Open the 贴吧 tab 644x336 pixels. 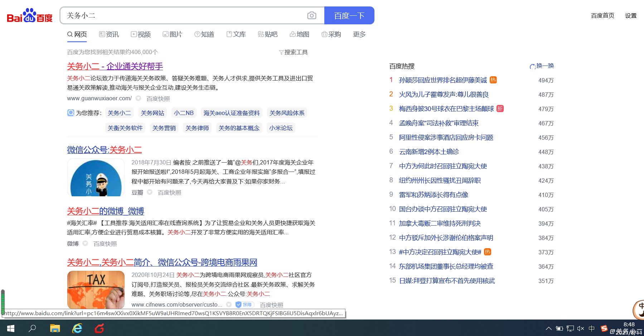268,34
